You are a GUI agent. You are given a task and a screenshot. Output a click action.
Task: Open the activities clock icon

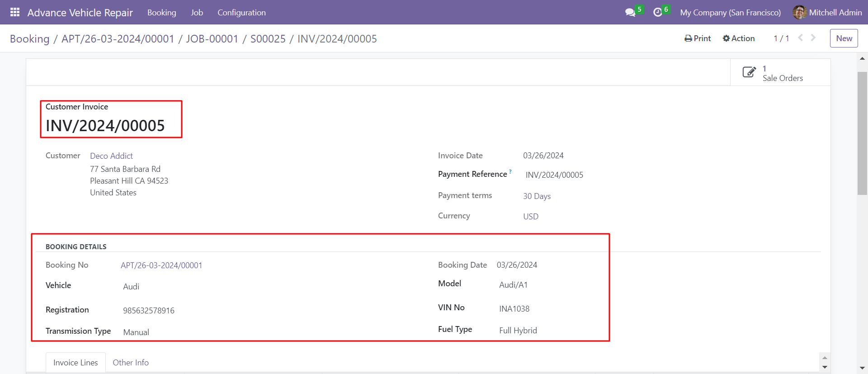pyautogui.click(x=658, y=13)
